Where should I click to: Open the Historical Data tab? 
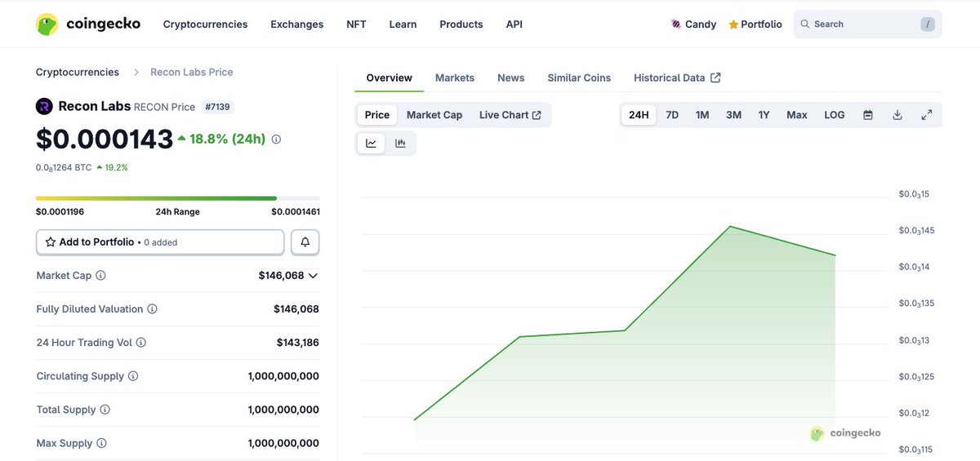coord(677,78)
